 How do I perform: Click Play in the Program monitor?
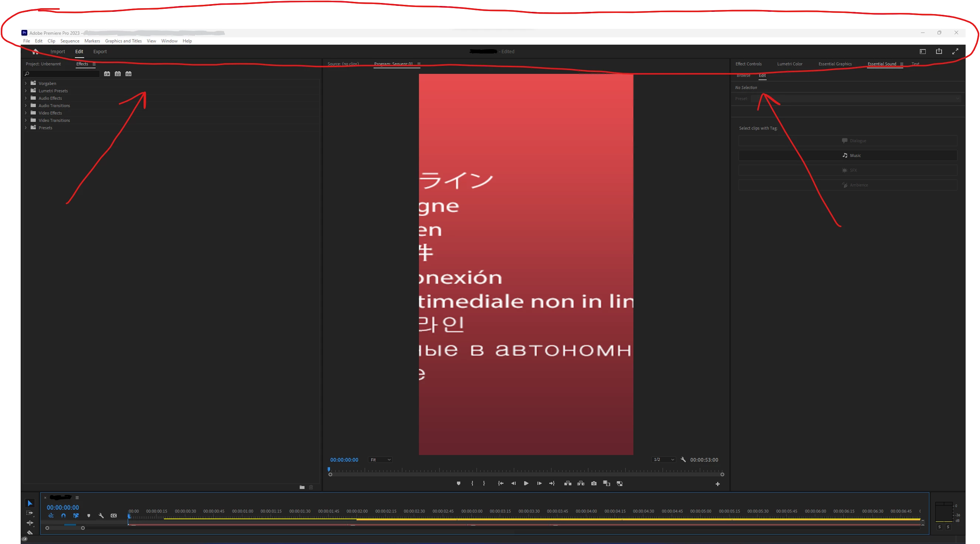click(526, 483)
